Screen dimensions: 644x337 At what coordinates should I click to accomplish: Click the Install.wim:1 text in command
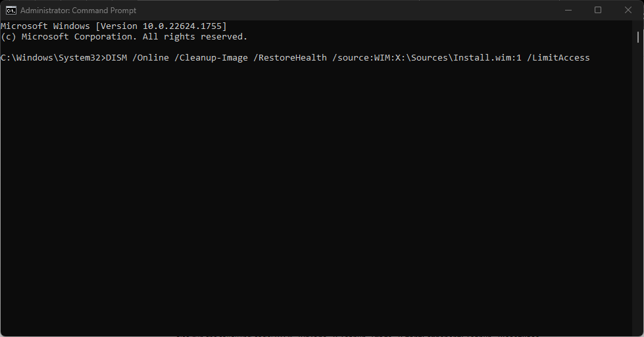coord(489,58)
